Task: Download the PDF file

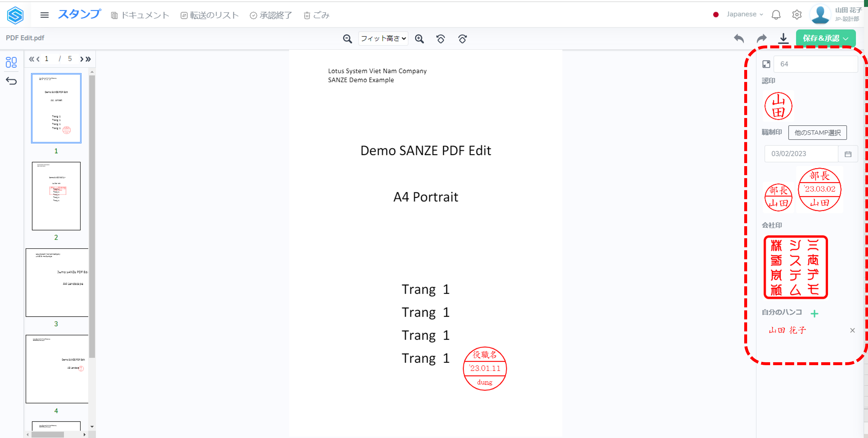Action: point(784,38)
